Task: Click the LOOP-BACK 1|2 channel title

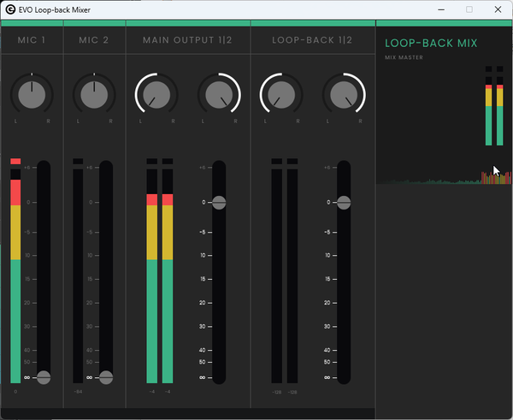Action: point(312,40)
